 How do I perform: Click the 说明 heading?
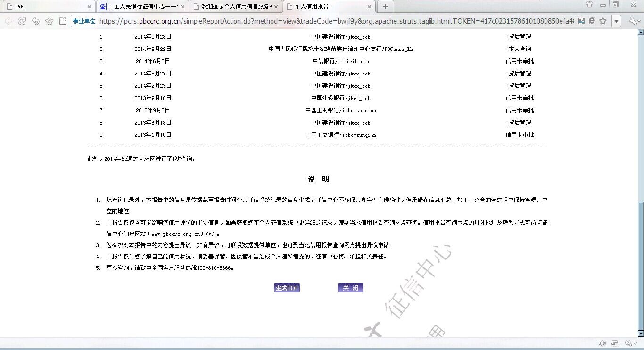(x=319, y=179)
